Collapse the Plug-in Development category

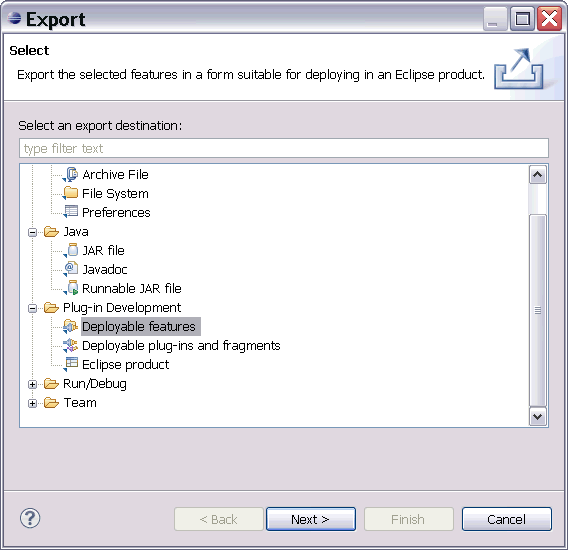[x=32, y=308]
